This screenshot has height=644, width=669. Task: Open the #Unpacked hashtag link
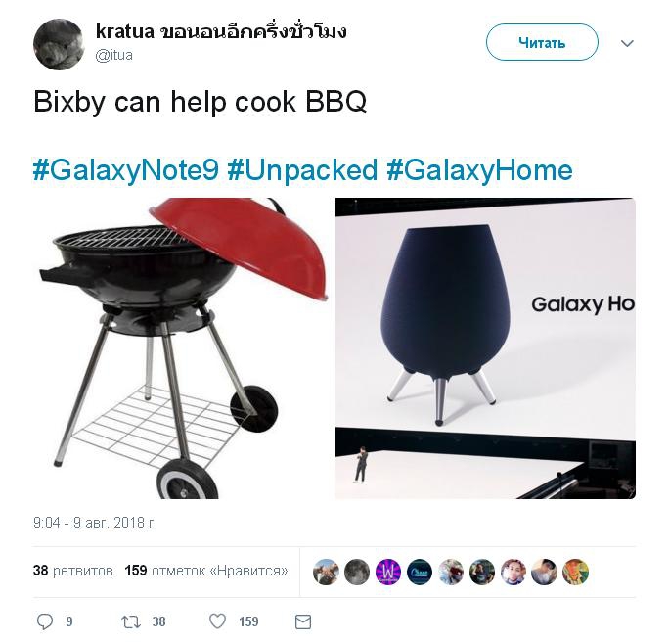pos(302,170)
